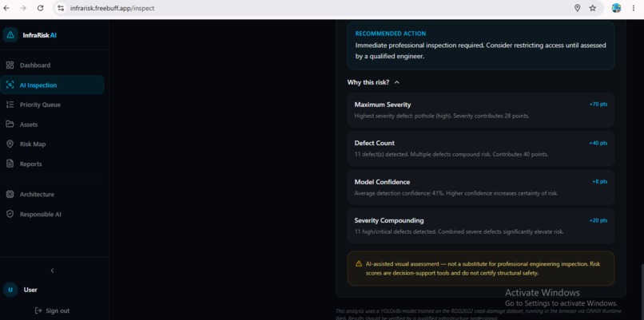
Task: Click the '+8 pts' value
Action: click(x=599, y=181)
